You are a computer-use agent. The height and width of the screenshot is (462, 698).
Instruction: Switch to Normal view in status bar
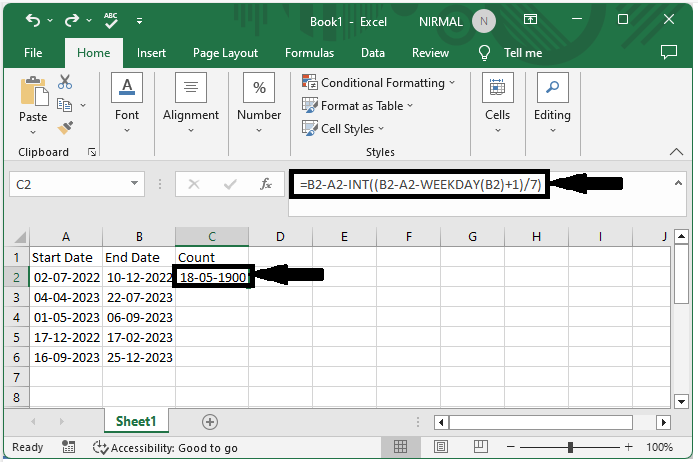pos(400,448)
